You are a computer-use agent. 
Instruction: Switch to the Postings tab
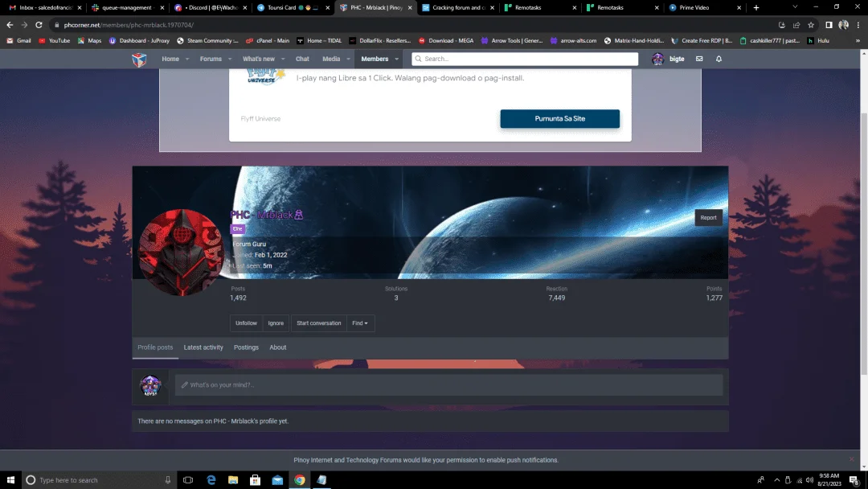pyautogui.click(x=246, y=347)
